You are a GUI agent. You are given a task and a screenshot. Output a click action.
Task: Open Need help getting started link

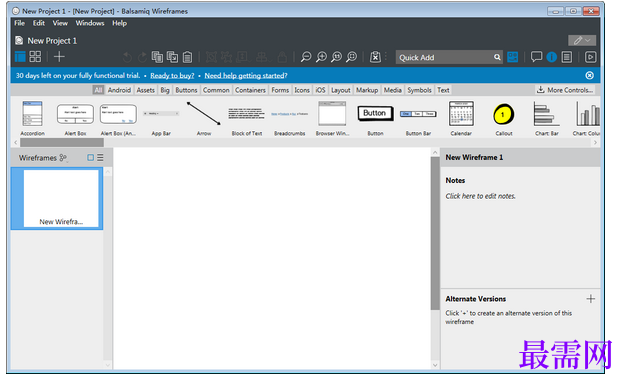coord(246,76)
